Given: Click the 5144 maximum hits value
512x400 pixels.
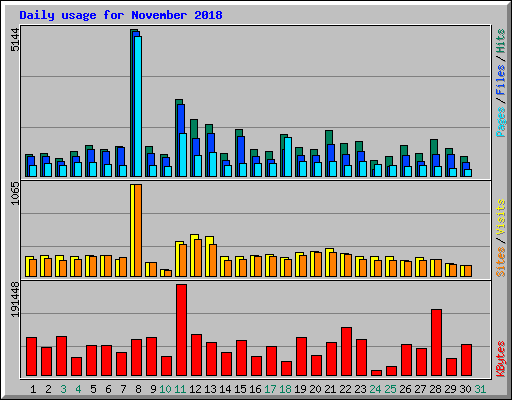Looking at the screenshot, I should point(15,40).
